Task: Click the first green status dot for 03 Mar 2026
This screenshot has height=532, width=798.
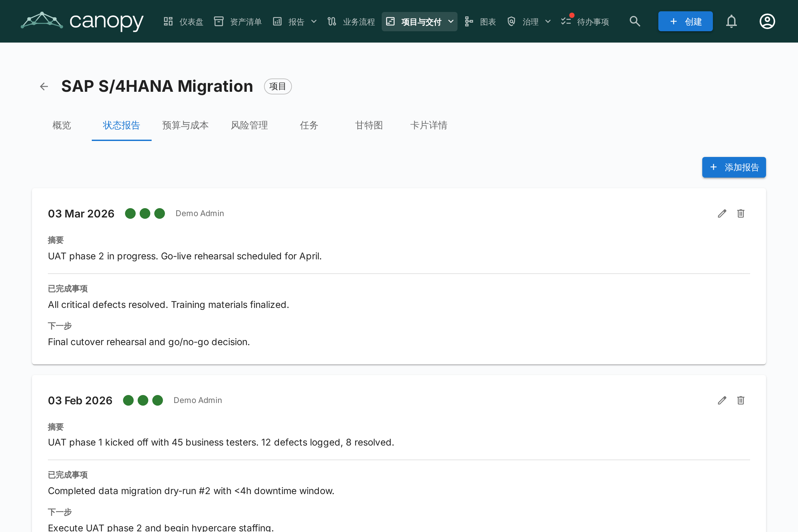Action: click(130, 213)
